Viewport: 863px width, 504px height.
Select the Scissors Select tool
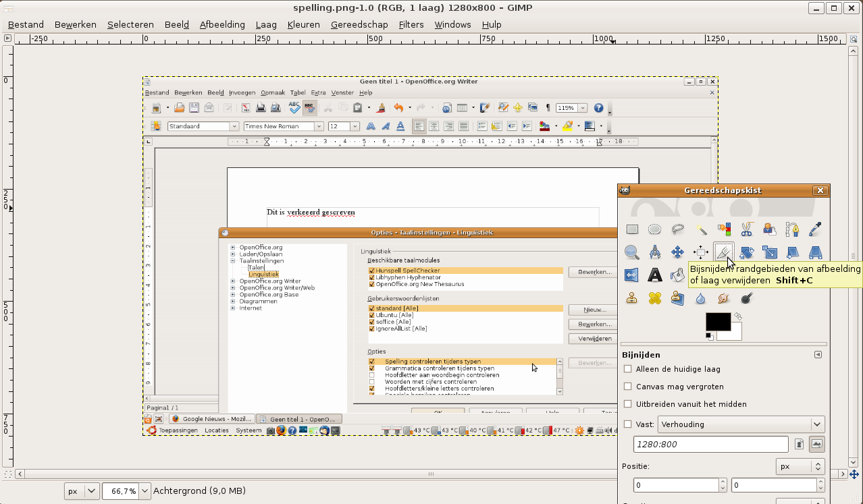coord(747,229)
